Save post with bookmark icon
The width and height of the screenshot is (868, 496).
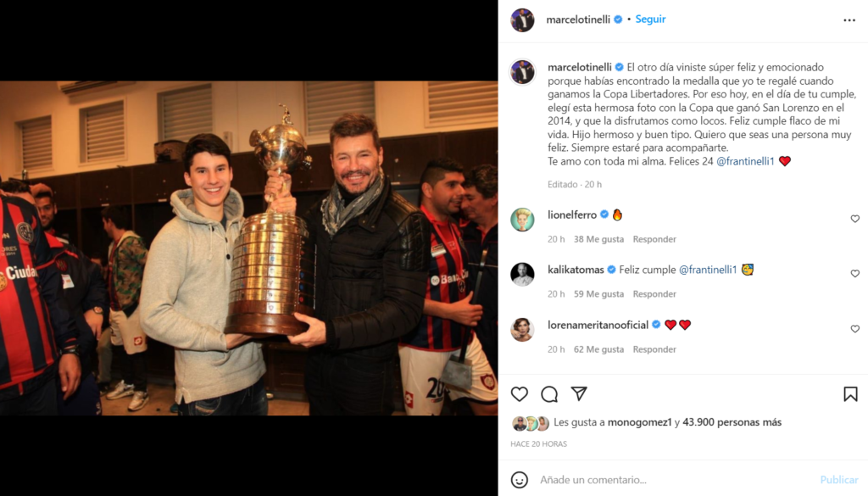tap(850, 394)
